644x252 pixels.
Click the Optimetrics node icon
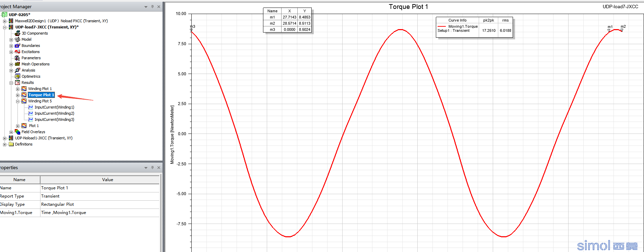pos(17,76)
